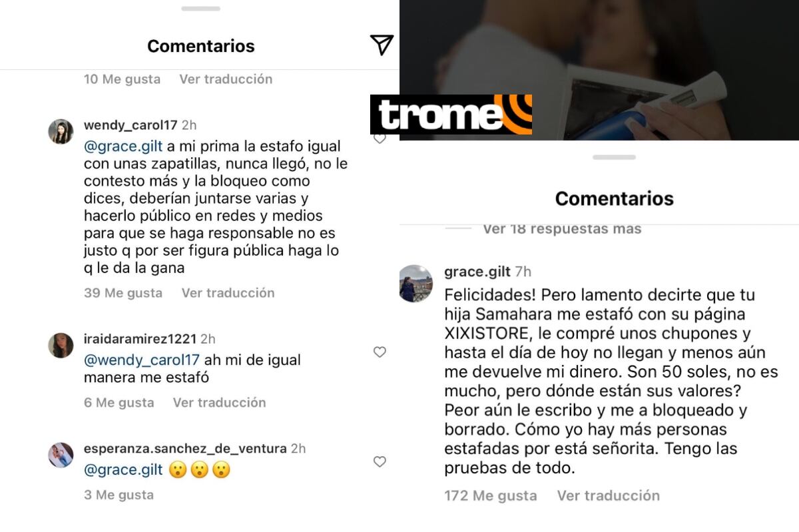This screenshot has width=799, height=532.
Task: Open the grace.gilt username link
Action: point(477,271)
